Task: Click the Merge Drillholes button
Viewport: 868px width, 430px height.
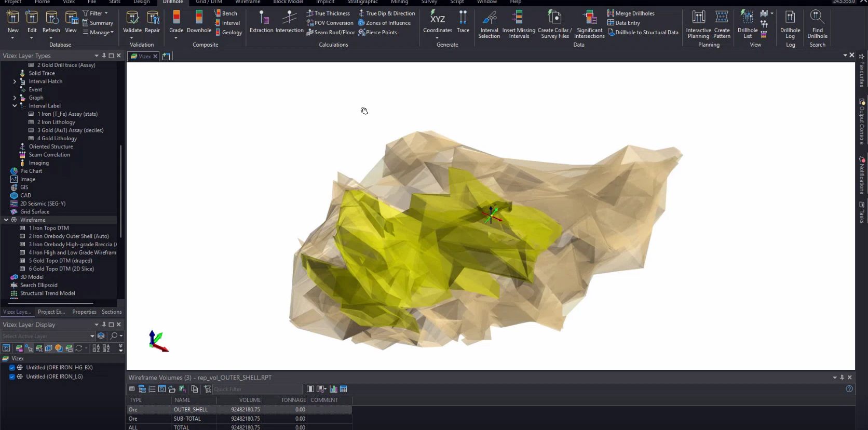Action: pyautogui.click(x=631, y=14)
